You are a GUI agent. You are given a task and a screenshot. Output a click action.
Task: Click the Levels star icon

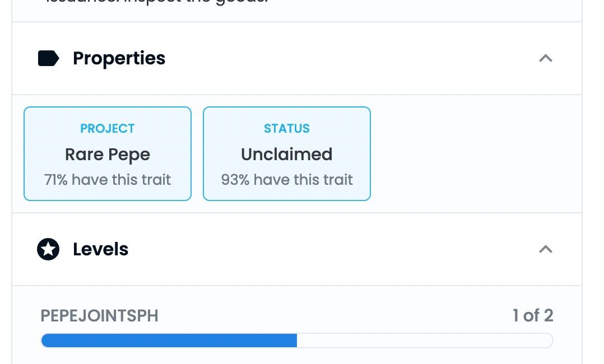48,249
